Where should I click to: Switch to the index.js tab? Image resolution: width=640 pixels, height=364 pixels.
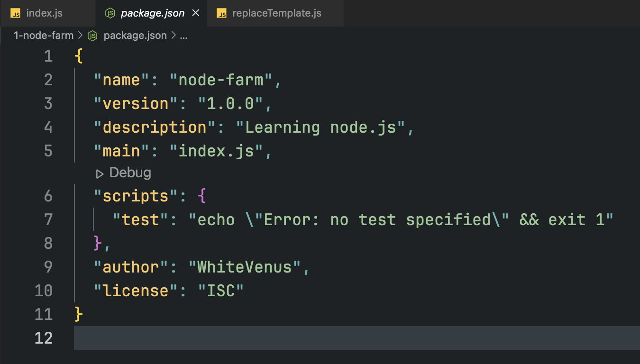tap(44, 13)
